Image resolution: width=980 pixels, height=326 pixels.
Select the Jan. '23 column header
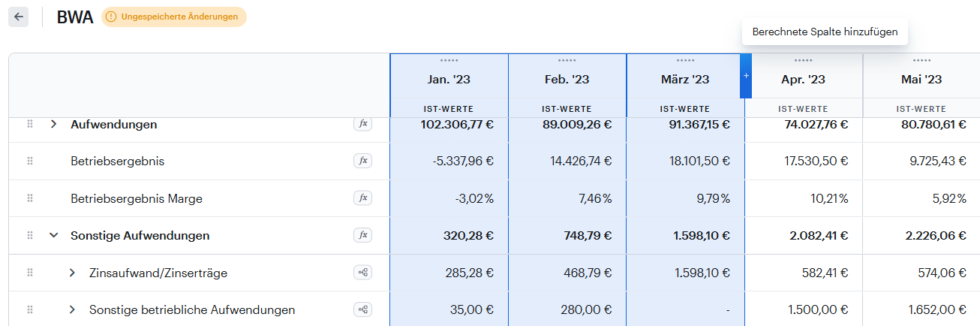pyautogui.click(x=449, y=79)
